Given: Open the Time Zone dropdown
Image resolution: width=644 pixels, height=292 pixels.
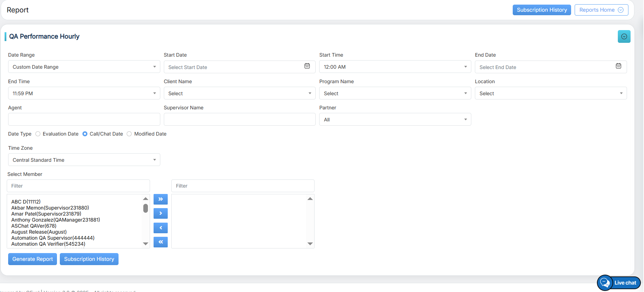Looking at the screenshot, I should tap(84, 160).
